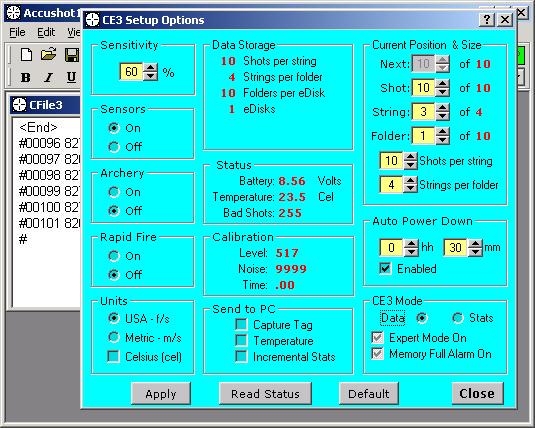
Task: Select Metric m/s units option
Action: coord(114,337)
